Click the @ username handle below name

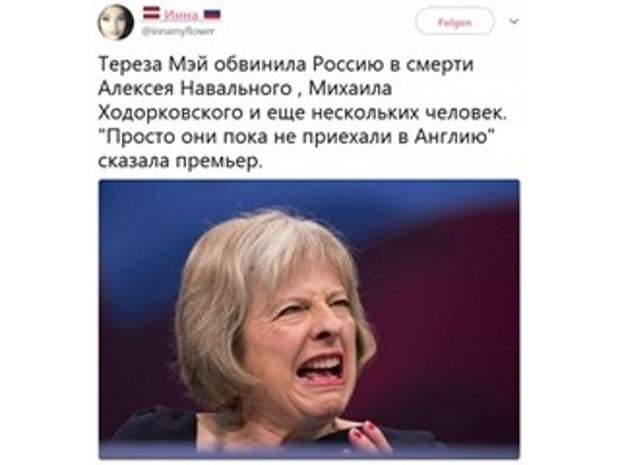pos(178,31)
